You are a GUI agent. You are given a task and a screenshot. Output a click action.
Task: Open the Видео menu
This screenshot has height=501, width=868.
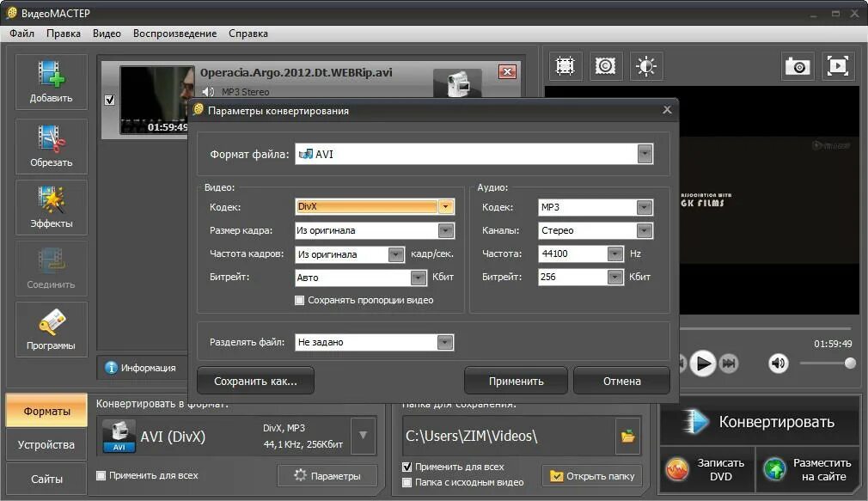107,34
